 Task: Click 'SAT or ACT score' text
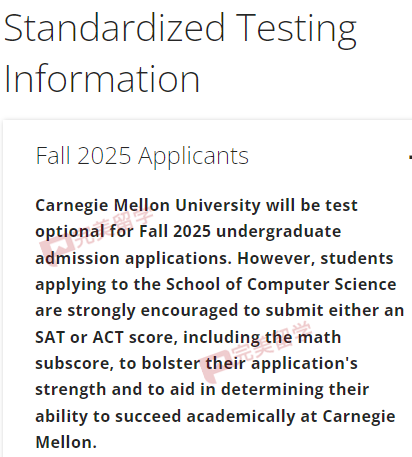pyautogui.click(x=105, y=337)
